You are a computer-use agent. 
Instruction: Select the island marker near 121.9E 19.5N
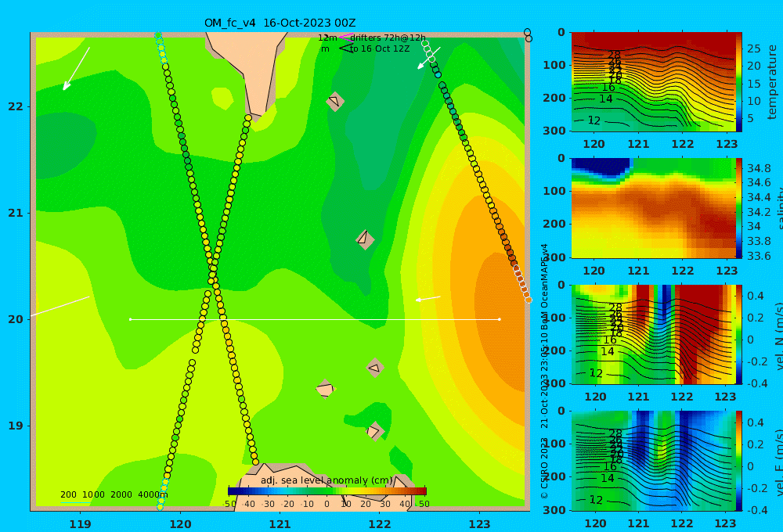375,368
